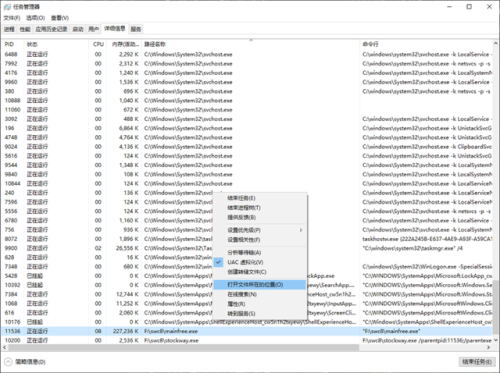Screen dimensions: 500x373
Task: Sort by the CPU column header
Action: 98,44
